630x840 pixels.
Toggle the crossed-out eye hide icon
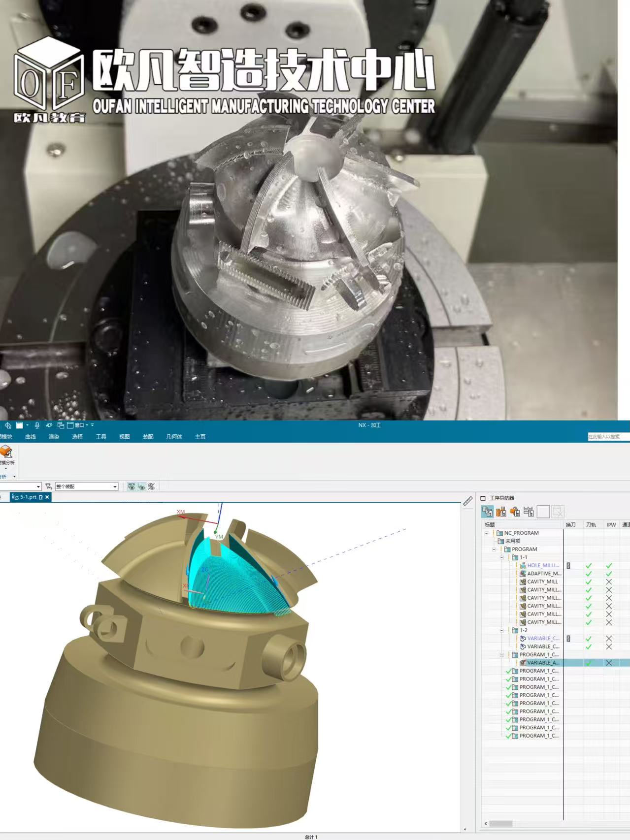coord(151,486)
